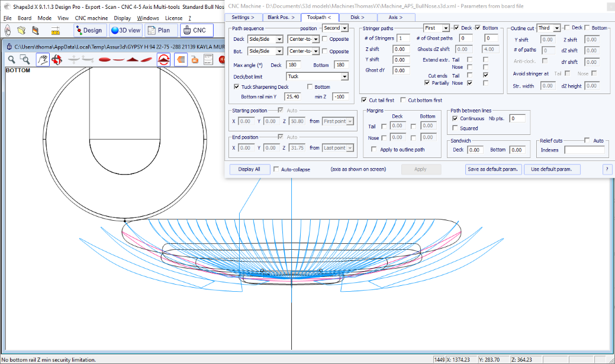Switch to 3D view mode
The width and height of the screenshot is (615, 364).
pyautogui.click(x=125, y=30)
